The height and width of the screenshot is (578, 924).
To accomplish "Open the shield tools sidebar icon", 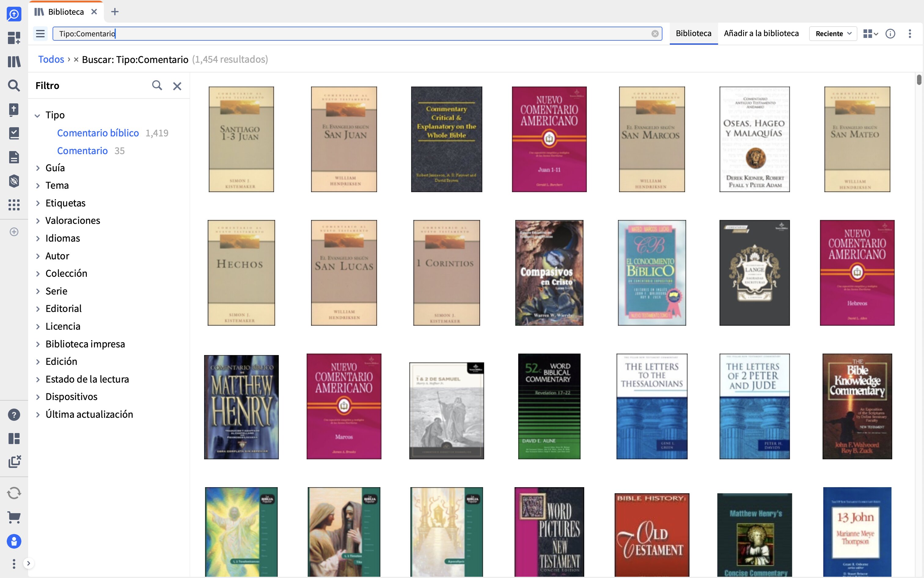I will [14, 181].
